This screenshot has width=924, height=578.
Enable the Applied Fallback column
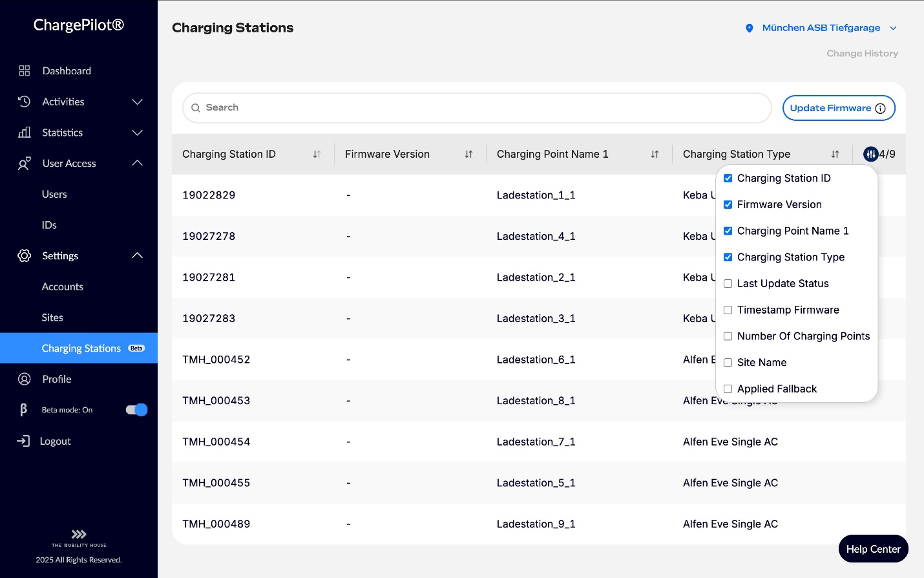tap(728, 389)
